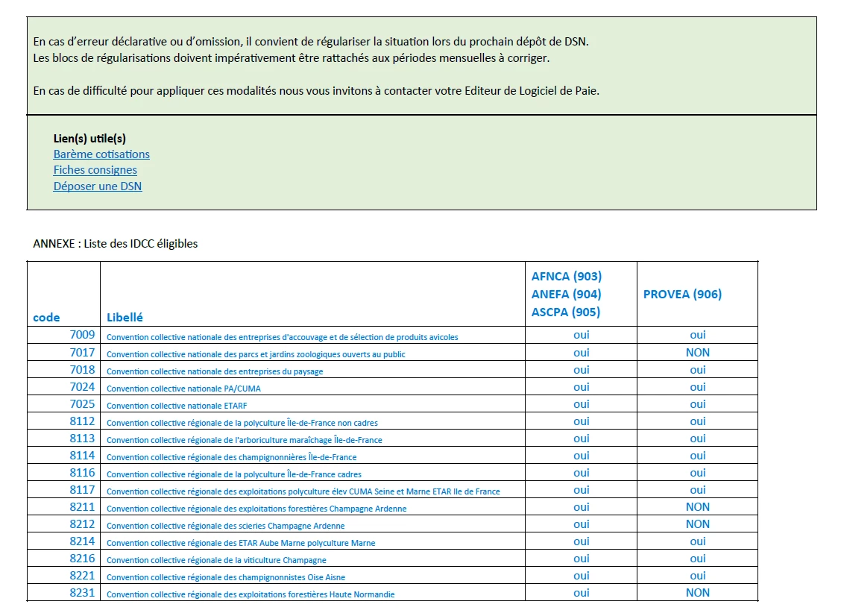Select the viticulture Champagne label

(x=216, y=560)
